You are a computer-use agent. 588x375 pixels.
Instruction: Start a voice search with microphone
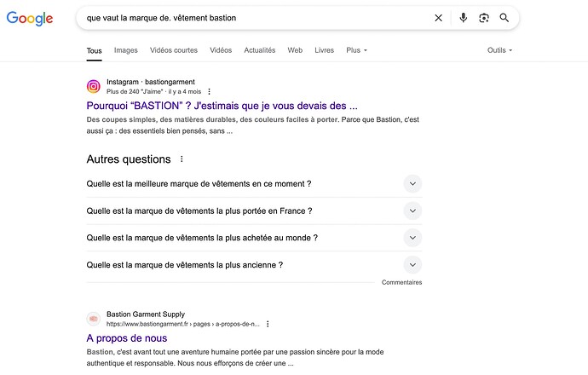point(463,18)
